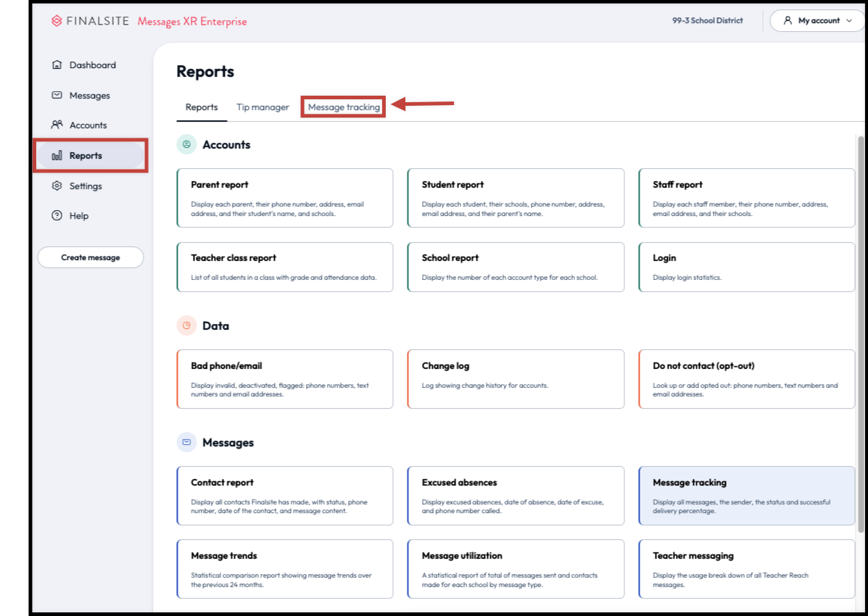Click the Dashboard home icon in sidebar

57,65
